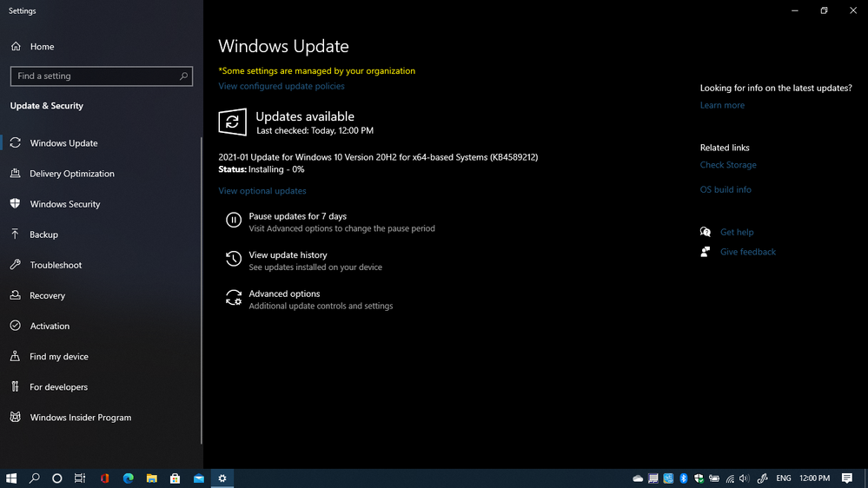Open Mail app from the taskbar
Viewport: 868px width, 488px height.
point(199,478)
